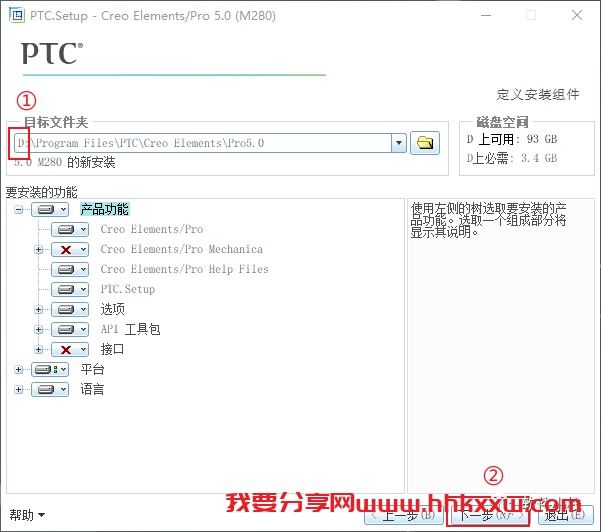Select Creo Elements/Pro tree item
This screenshot has width=601, height=532.
[x=152, y=229]
